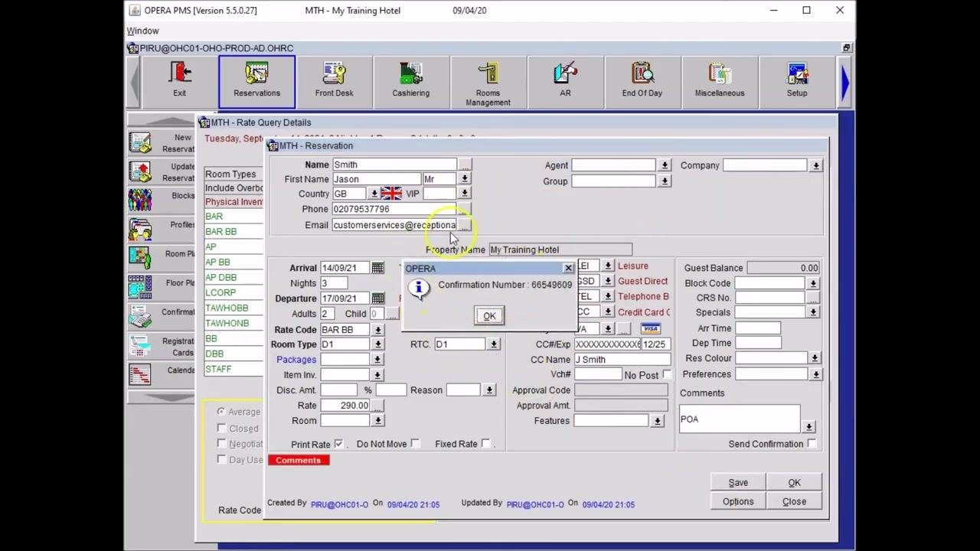The width and height of the screenshot is (980, 551).
Task: Expand the Features dropdown
Action: (657, 421)
